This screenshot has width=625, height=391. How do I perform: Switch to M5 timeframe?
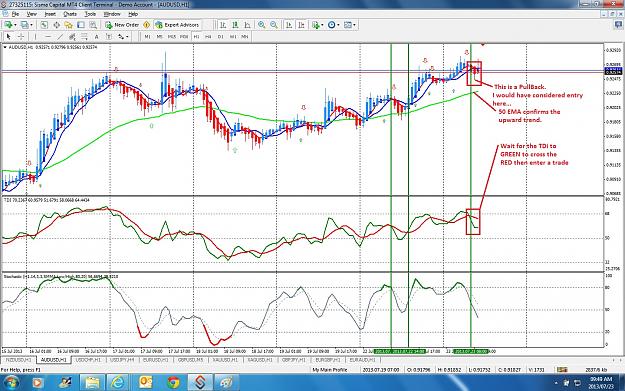click(x=159, y=37)
